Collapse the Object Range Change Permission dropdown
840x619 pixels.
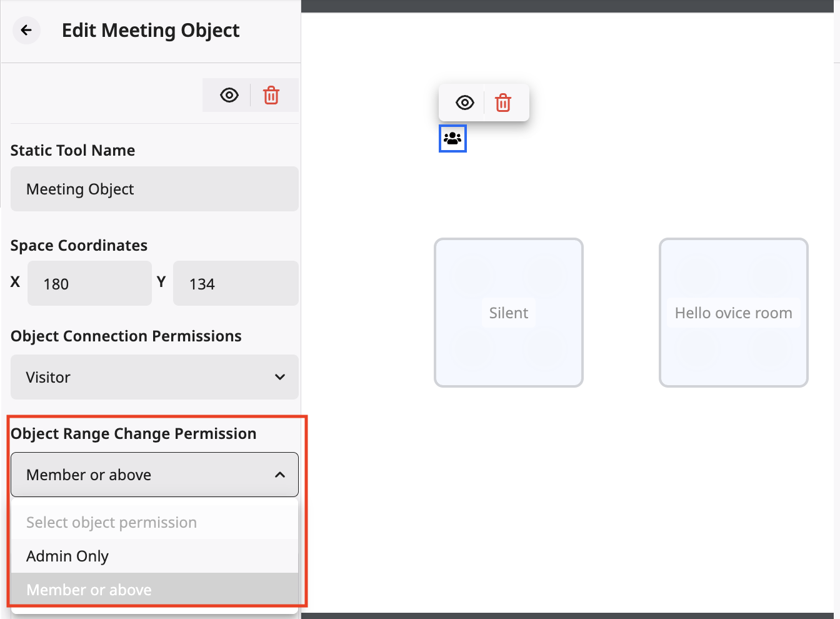tap(144, 475)
